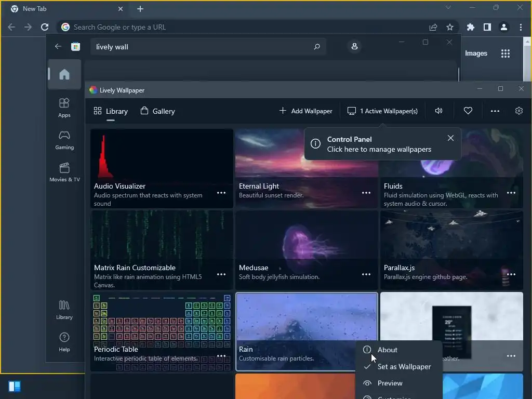
Task: Bookmark this tab with star icon
Action: pyautogui.click(x=449, y=27)
